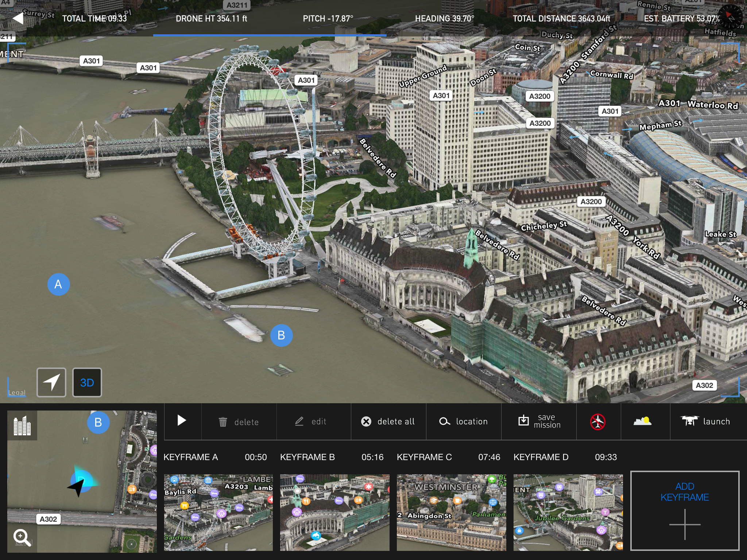Open the Legal link on map
The image size is (747, 560).
[x=17, y=393]
